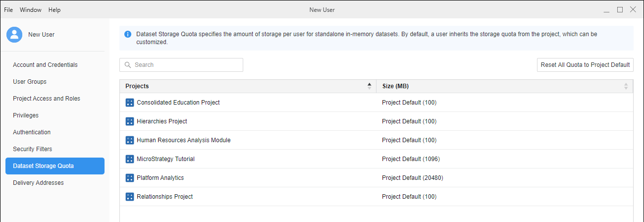Open the Delivery Addresses section

click(38, 183)
